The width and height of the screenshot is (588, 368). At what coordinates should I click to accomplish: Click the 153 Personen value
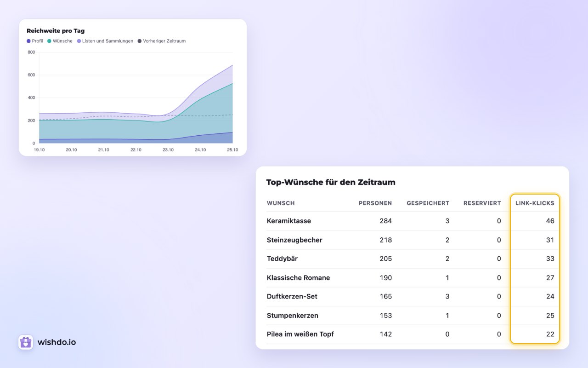point(386,316)
